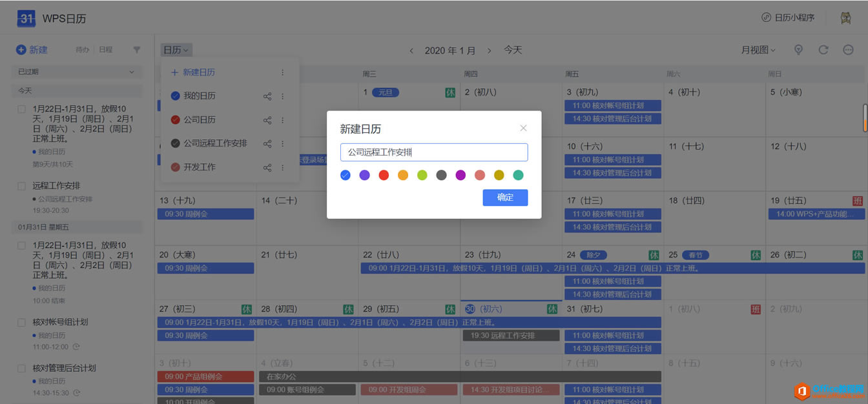The height and width of the screenshot is (404, 868).
Task: Open the filter funnel icon
Action: coord(137,50)
